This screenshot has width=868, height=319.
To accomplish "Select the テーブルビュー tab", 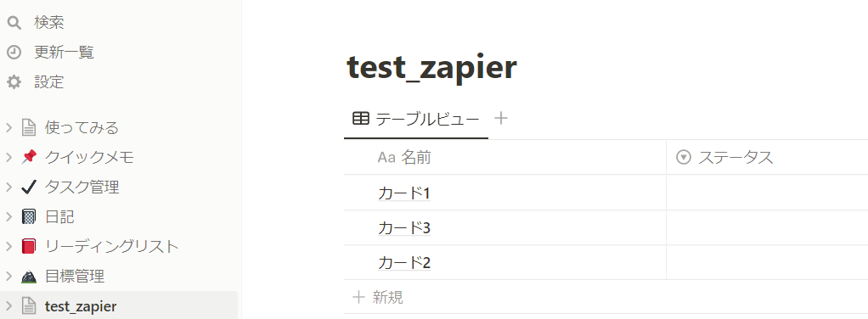I will tap(416, 118).
